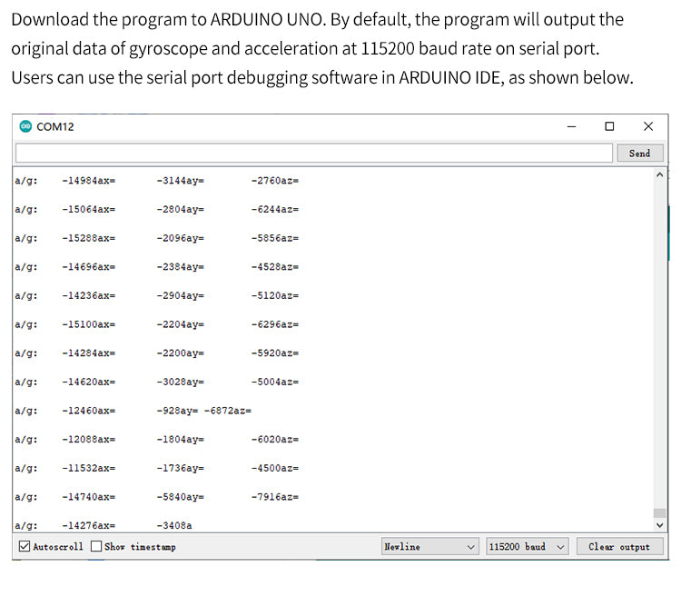Click the Send button
This screenshot has width=681, height=616.
640,153
